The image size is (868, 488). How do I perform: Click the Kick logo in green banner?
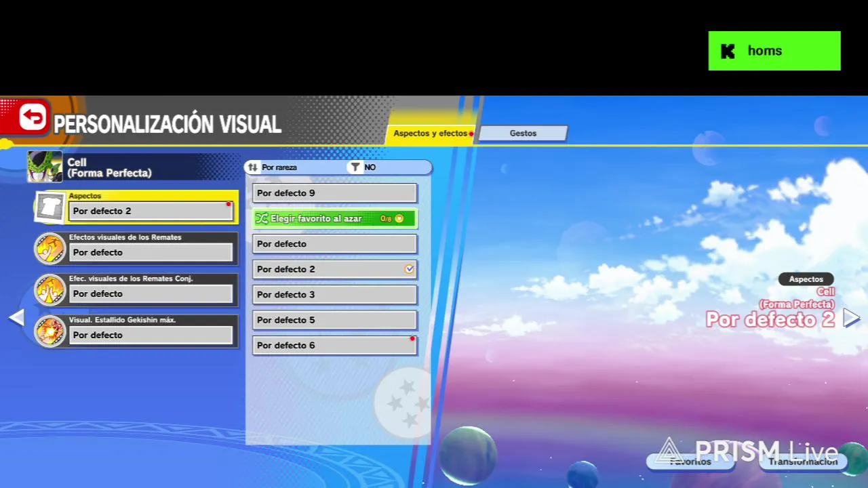[x=728, y=51]
